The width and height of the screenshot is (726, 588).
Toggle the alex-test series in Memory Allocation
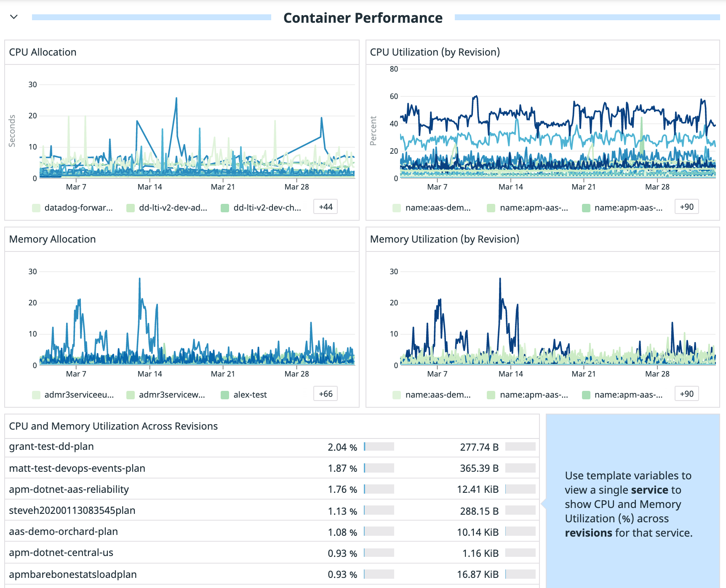point(250,395)
